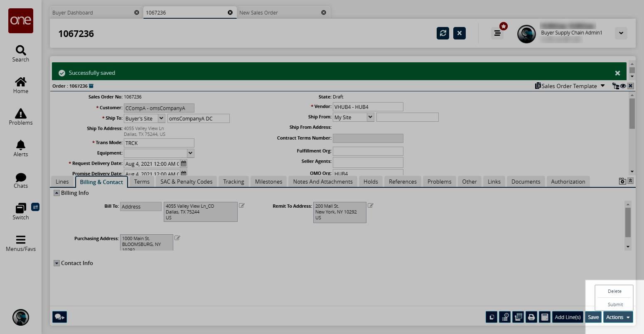Switch to the Milestones tab

click(268, 182)
